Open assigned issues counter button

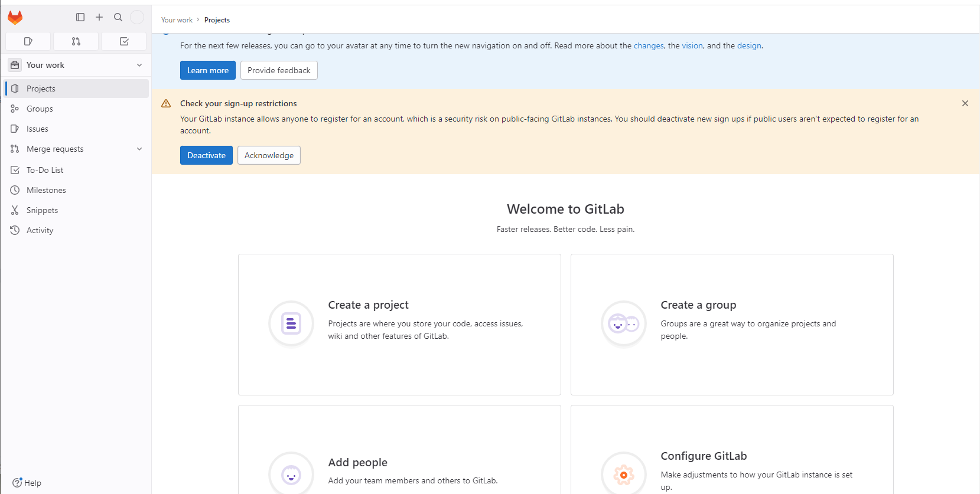[x=28, y=41]
